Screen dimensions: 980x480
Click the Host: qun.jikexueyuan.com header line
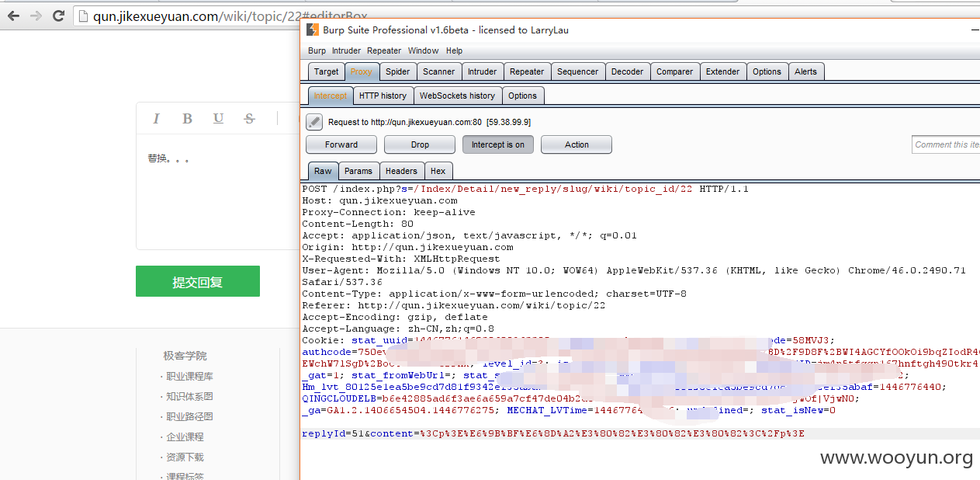(x=379, y=200)
